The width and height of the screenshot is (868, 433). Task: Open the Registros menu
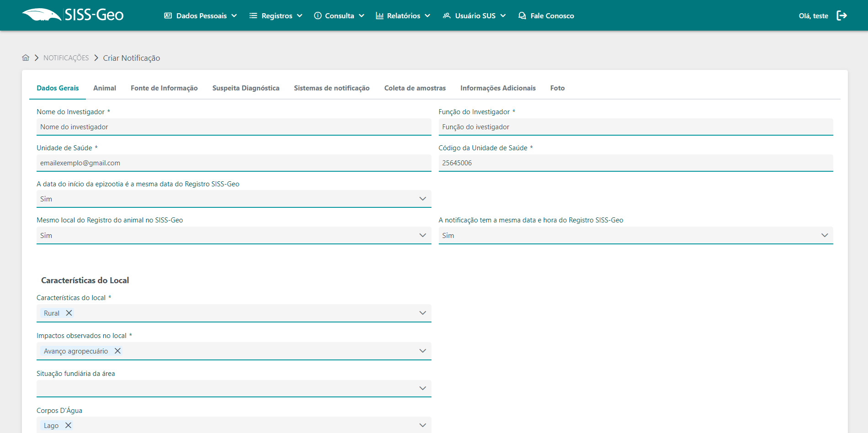tap(276, 16)
